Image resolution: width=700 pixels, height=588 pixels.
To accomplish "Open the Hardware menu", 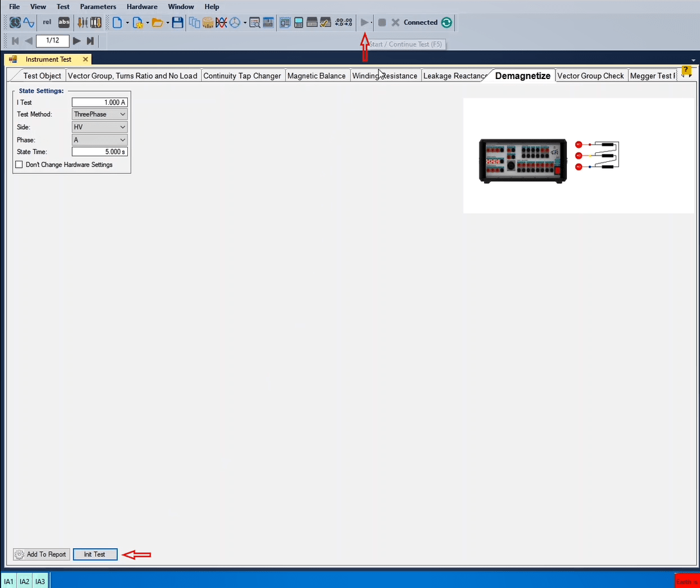I will (141, 6).
